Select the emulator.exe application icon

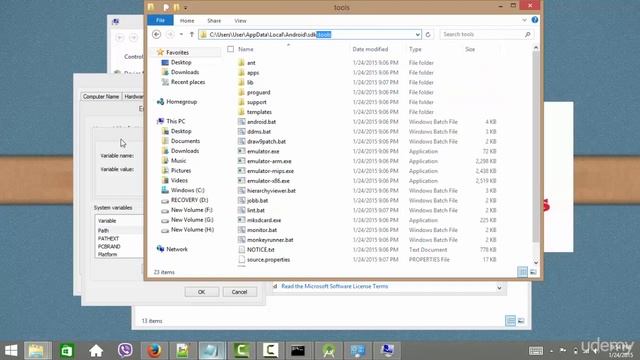click(x=241, y=151)
